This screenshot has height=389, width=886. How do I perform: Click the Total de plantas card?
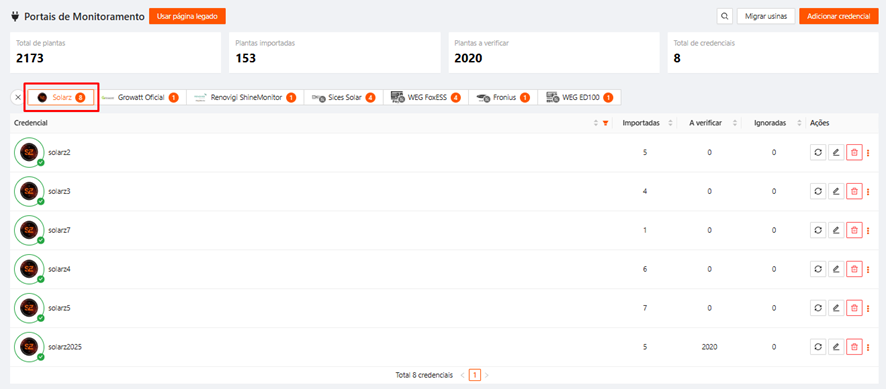[x=115, y=53]
